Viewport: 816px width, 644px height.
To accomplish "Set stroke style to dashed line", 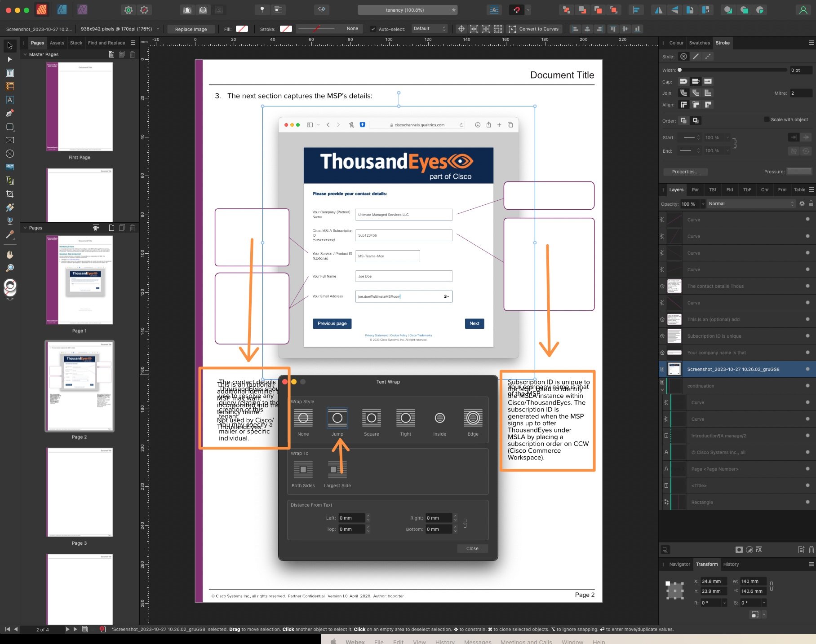I will (708, 57).
